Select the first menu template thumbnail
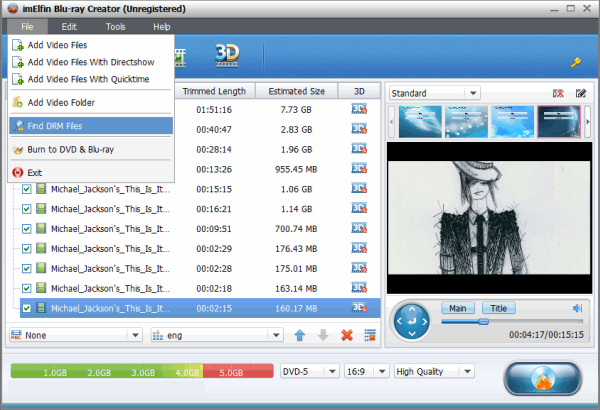600x410 pixels. (420, 122)
